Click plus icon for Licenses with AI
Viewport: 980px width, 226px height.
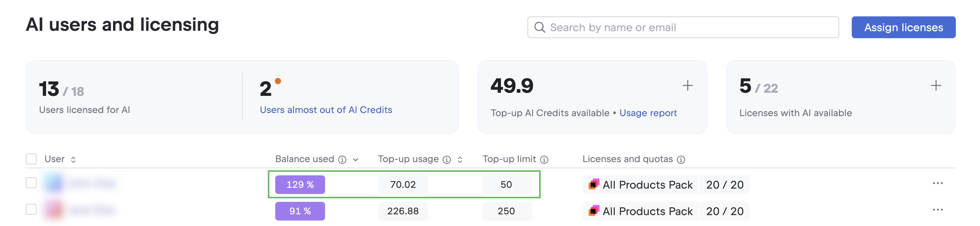pyautogui.click(x=936, y=85)
